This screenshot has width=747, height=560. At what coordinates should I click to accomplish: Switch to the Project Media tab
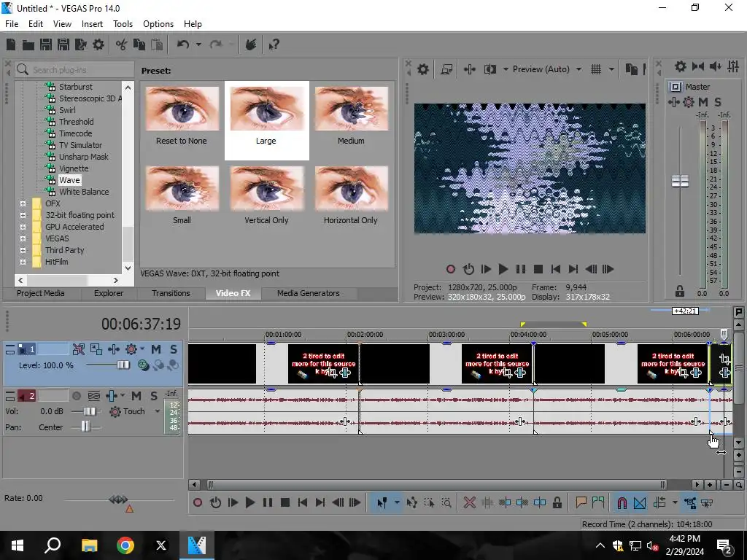click(x=41, y=293)
